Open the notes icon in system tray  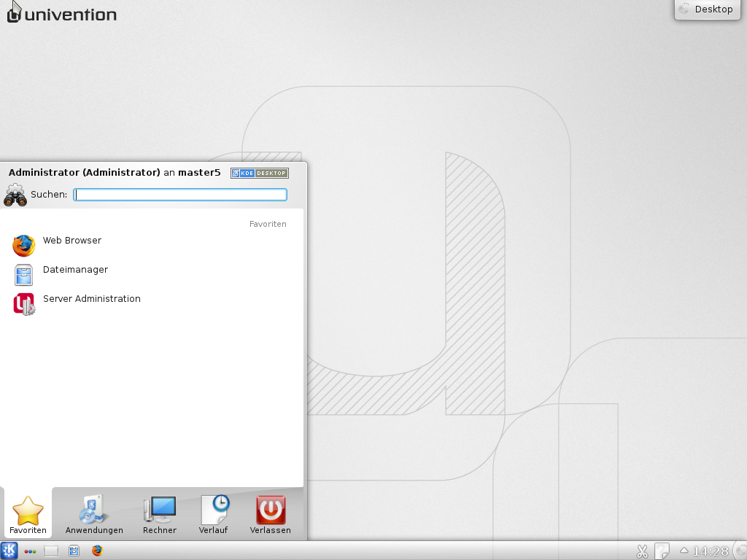point(662,551)
